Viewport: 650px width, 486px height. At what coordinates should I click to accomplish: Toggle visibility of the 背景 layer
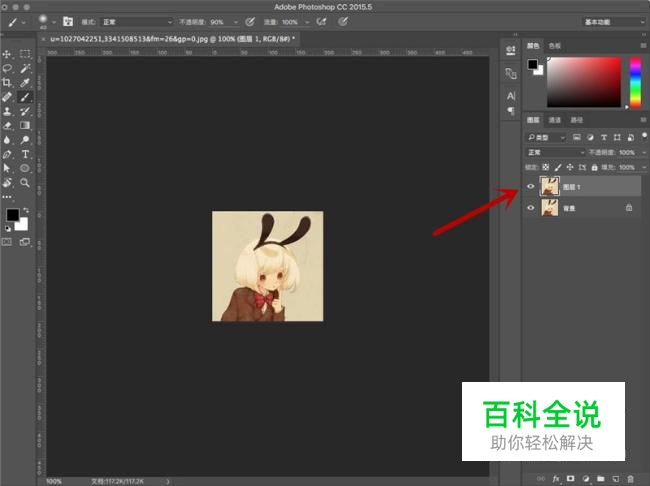click(531, 207)
